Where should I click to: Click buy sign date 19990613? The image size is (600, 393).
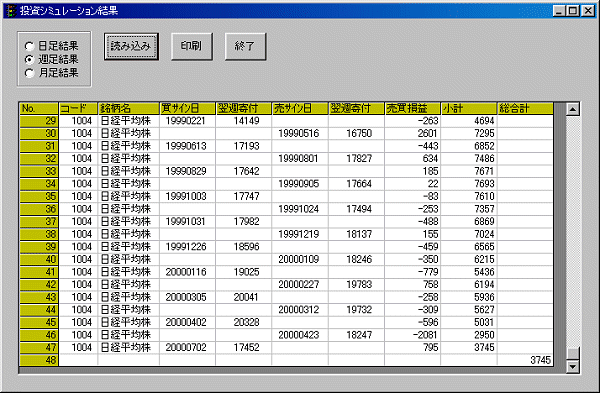(186, 146)
